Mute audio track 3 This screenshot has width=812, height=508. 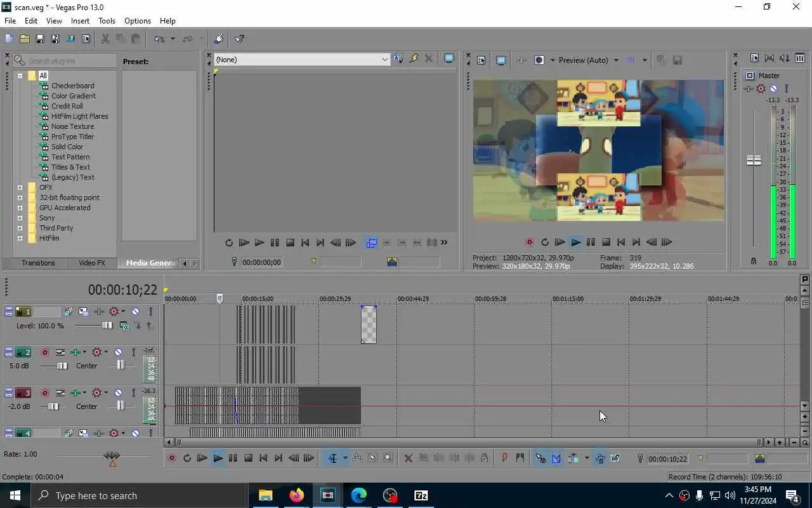click(x=118, y=392)
